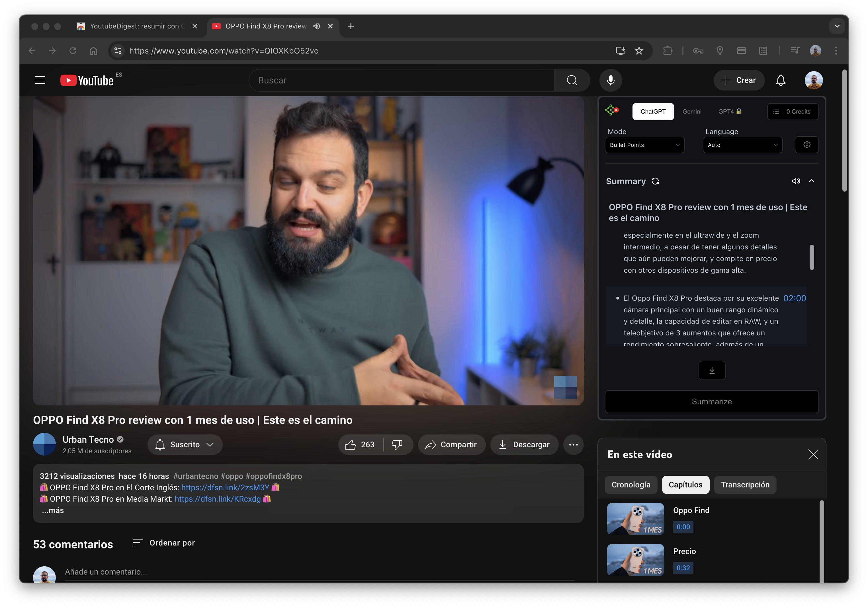Open a new browser tab
The width and height of the screenshot is (868, 607).
click(351, 26)
